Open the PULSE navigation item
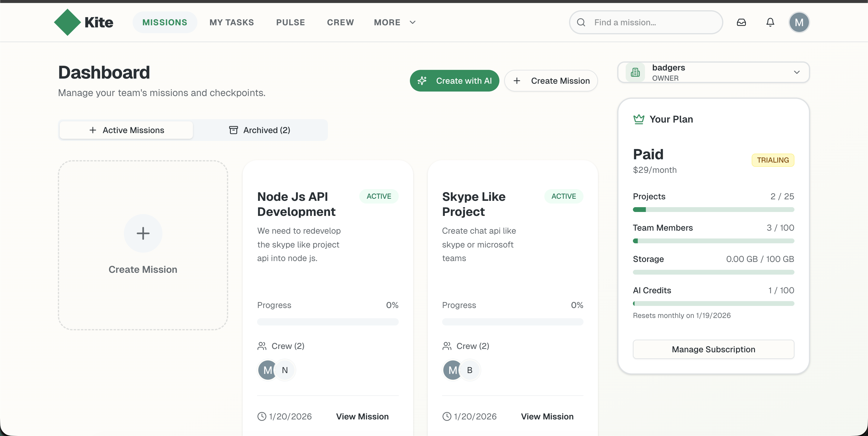Viewport: 868px width, 436px height. point(291,22)
